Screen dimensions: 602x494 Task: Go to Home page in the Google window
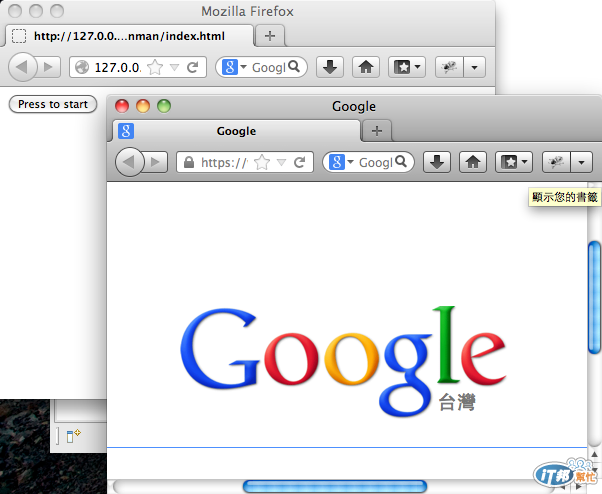tap(473, 162)
